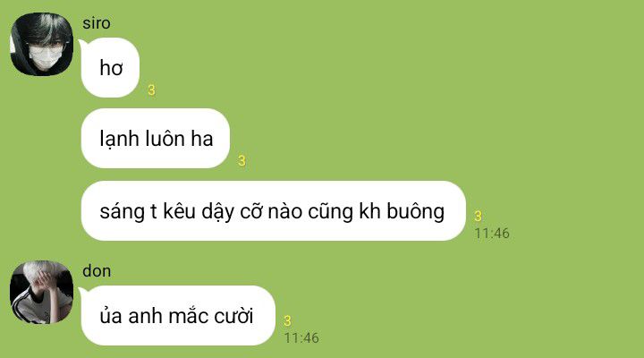Image resolution: width=644 pixels, height=358 pixels.
Task: Select the sender name "don"
Action: click(97, 271)
